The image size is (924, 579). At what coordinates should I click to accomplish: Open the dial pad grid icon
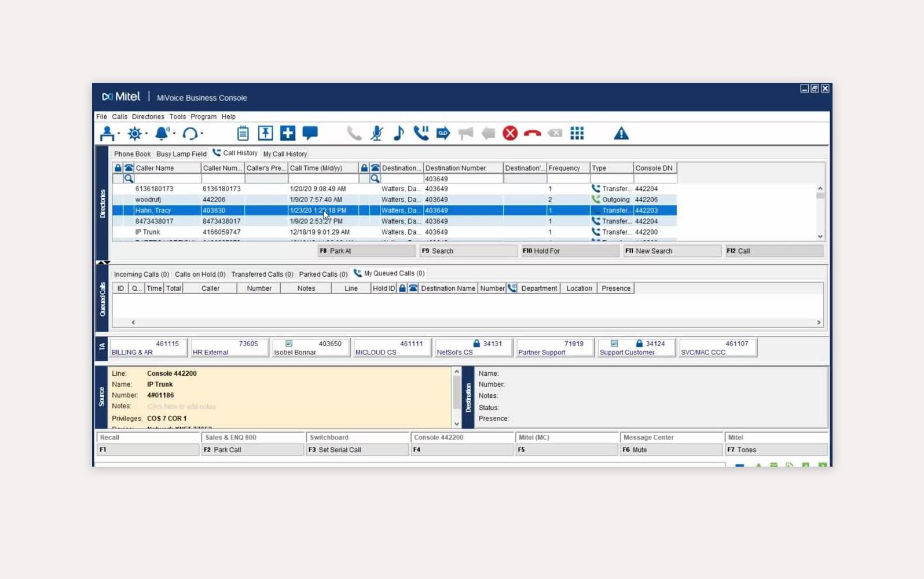click(x=577, y=134)
